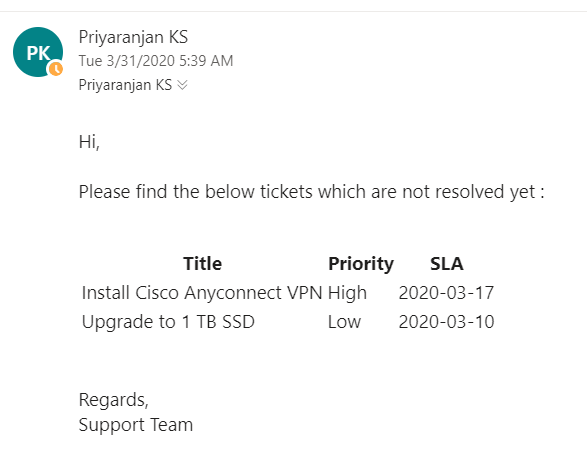This screenshot has width=587, height=462.
Task: Click the Support Team signature text
Action: (136, 425)
